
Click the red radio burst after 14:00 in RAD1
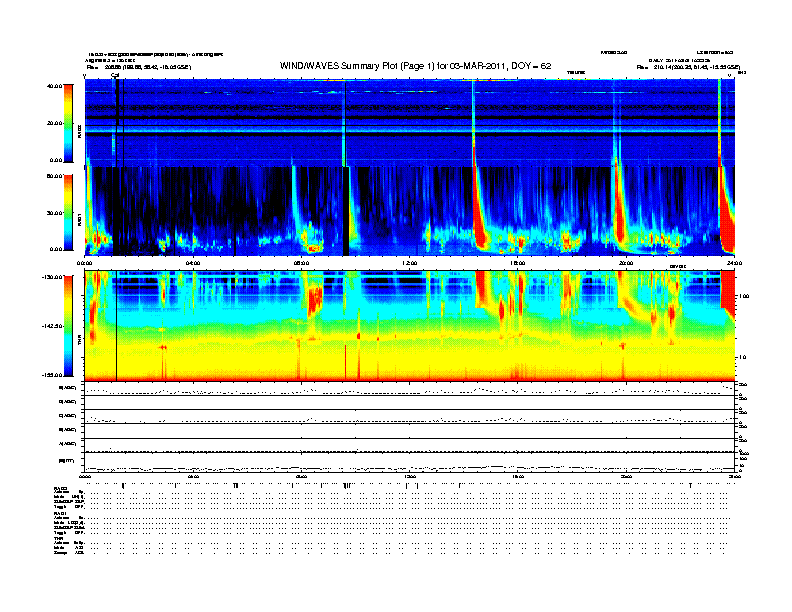480,217
